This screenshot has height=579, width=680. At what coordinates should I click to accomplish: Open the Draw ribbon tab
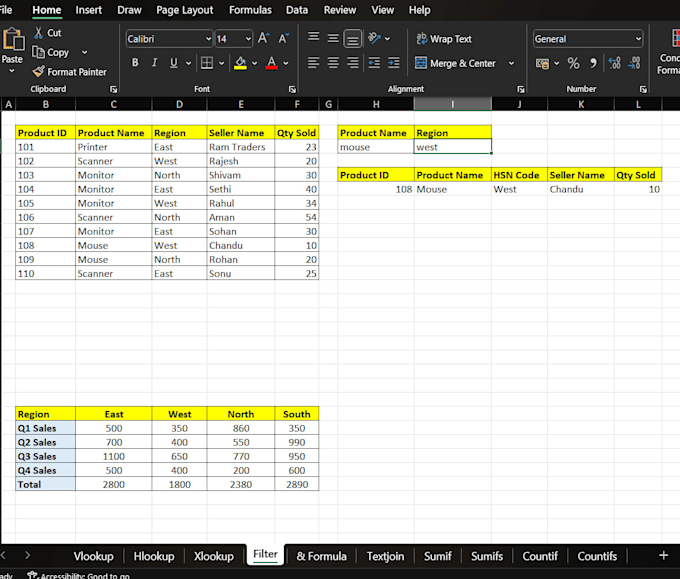(x=129, y=10)
